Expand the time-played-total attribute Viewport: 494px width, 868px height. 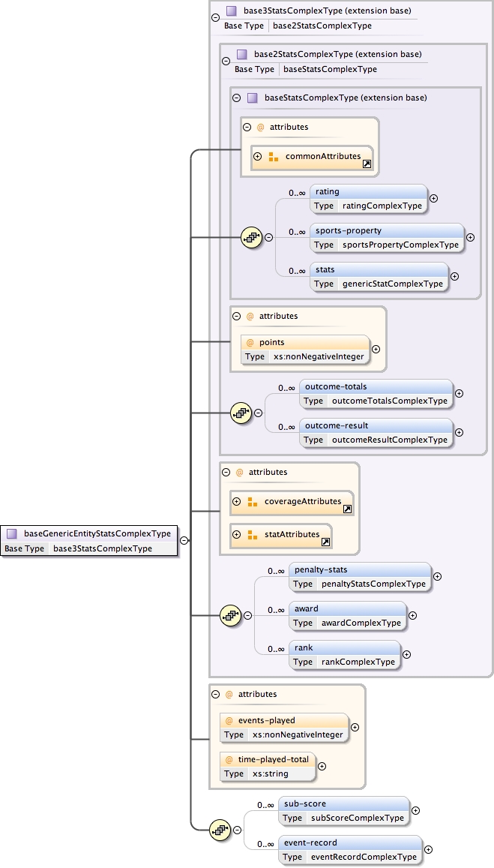click(322, 766)
